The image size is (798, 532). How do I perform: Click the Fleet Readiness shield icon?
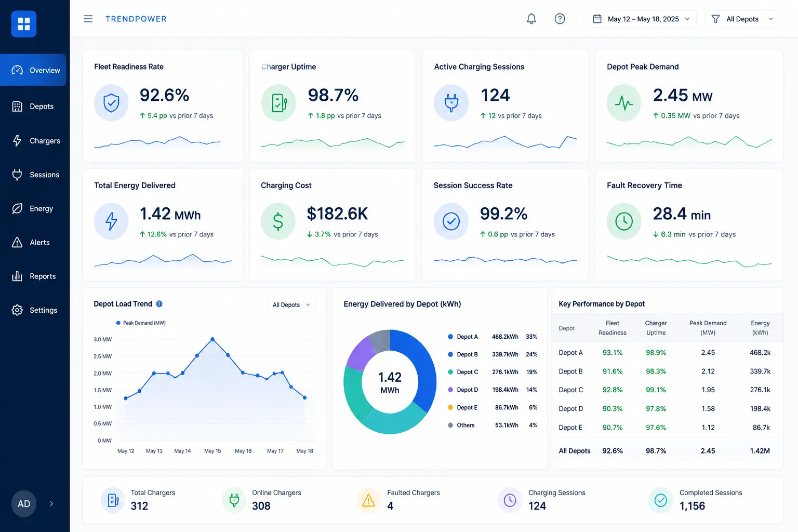(111, 103)
